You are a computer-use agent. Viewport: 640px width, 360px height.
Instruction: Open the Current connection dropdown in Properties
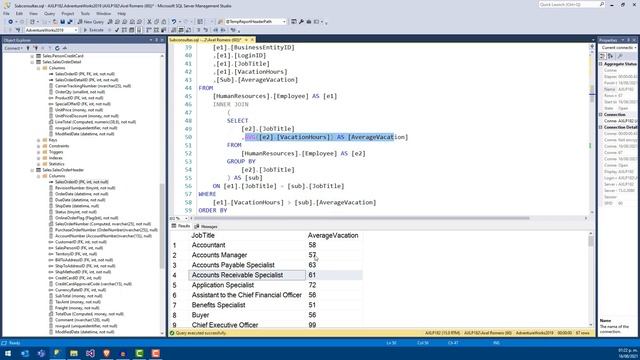(636, 48)
